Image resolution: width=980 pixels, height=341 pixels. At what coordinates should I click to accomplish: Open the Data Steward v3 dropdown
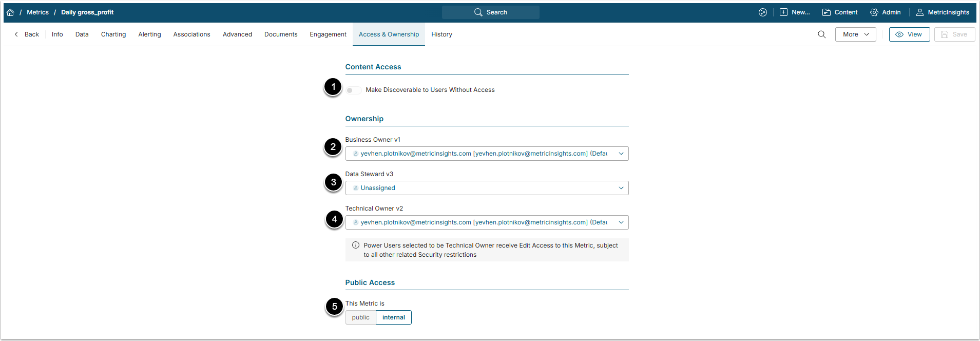pos(621,188)
